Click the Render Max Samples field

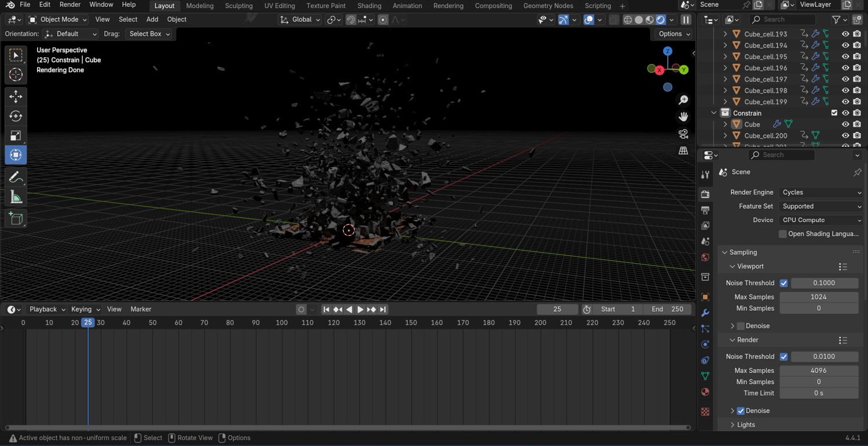pyautogui.click(x=818, y=370)
